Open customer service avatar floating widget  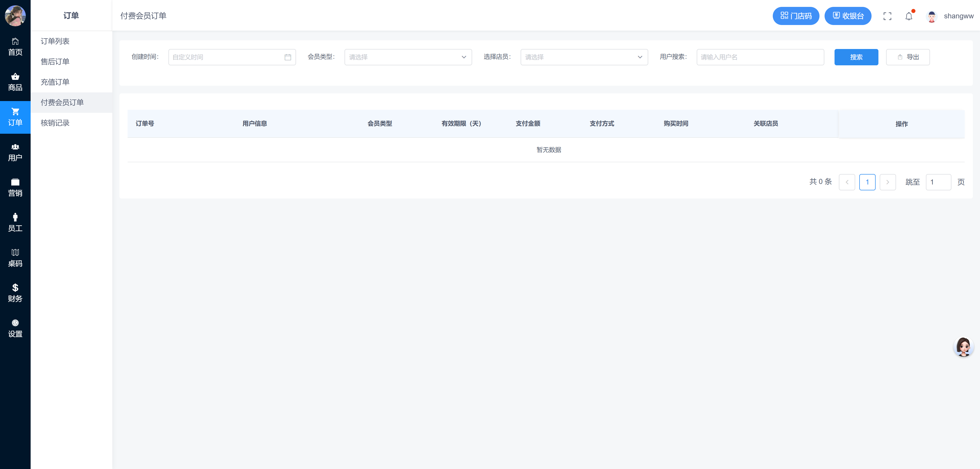point(963,347)
